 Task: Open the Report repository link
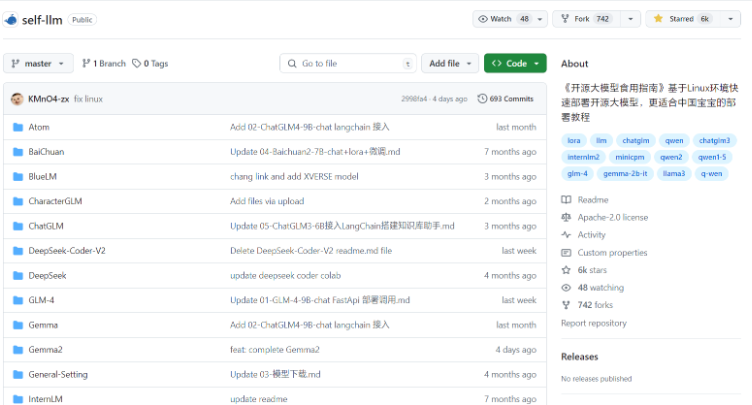(x=594, y=323)
